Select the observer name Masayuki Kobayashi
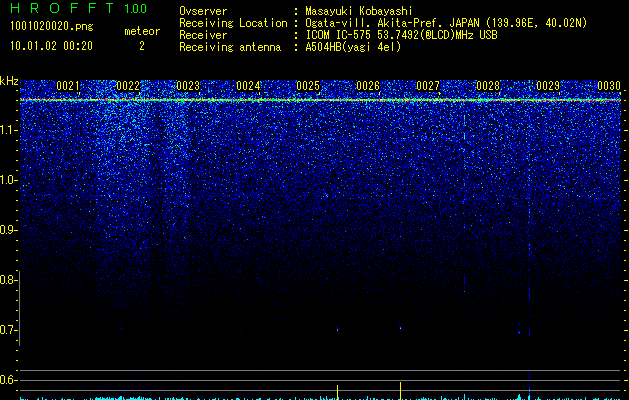629x400 pixels. click(x=359, y=11)
